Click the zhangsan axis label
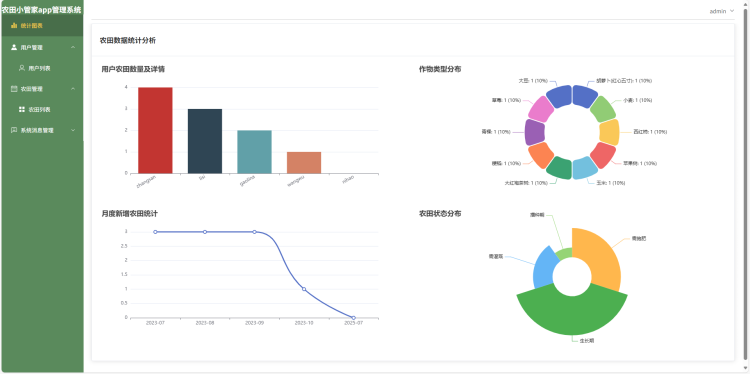The width and height of the screenshot is (750, 374). tap(146, 181)
